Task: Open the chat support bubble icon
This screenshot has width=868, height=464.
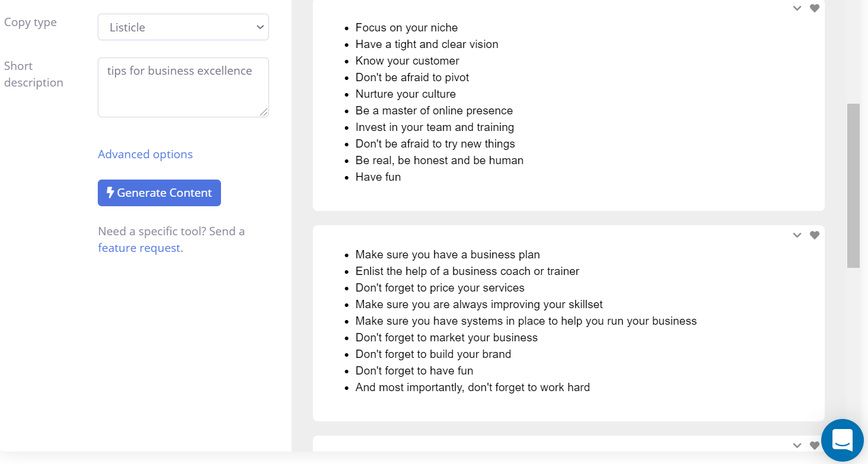Action: pos(842,440)
